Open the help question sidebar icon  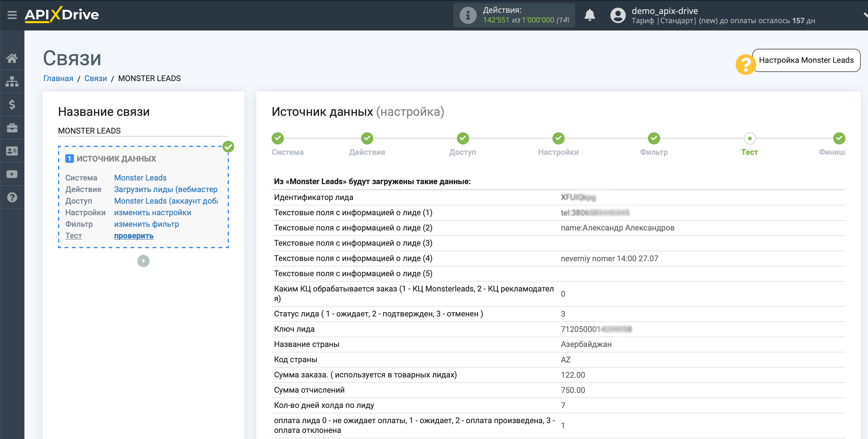pos(12,197)
